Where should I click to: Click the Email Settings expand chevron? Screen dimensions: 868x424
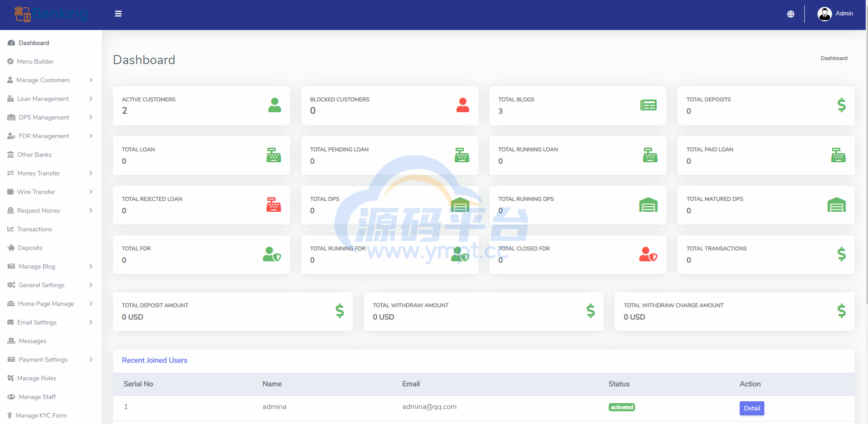91,322
